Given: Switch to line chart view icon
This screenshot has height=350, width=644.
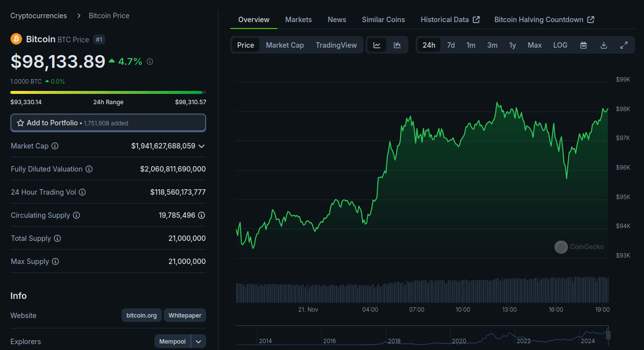Looking at the screenshot, I should coord(377,45).
